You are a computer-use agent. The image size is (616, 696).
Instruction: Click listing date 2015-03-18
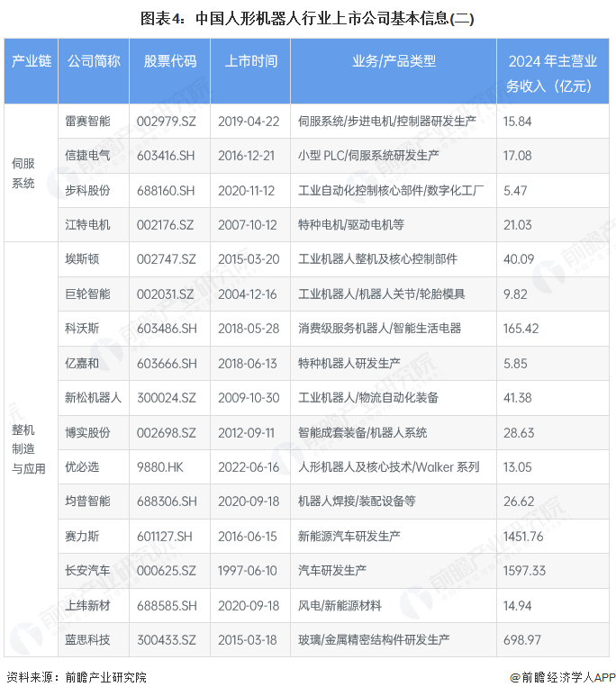coord(248,640)
